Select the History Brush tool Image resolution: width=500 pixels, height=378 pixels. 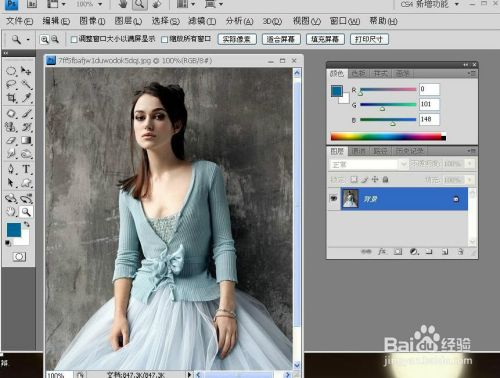26,127
